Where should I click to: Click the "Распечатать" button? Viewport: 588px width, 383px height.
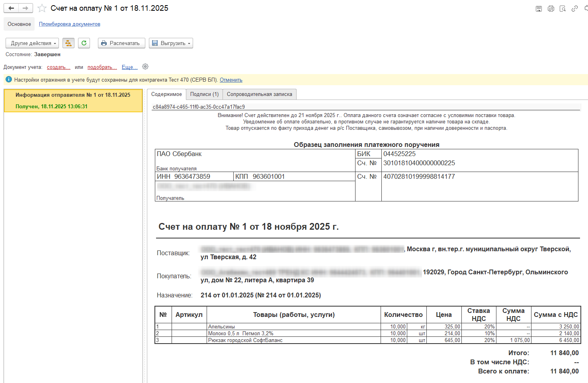[121, 43]
